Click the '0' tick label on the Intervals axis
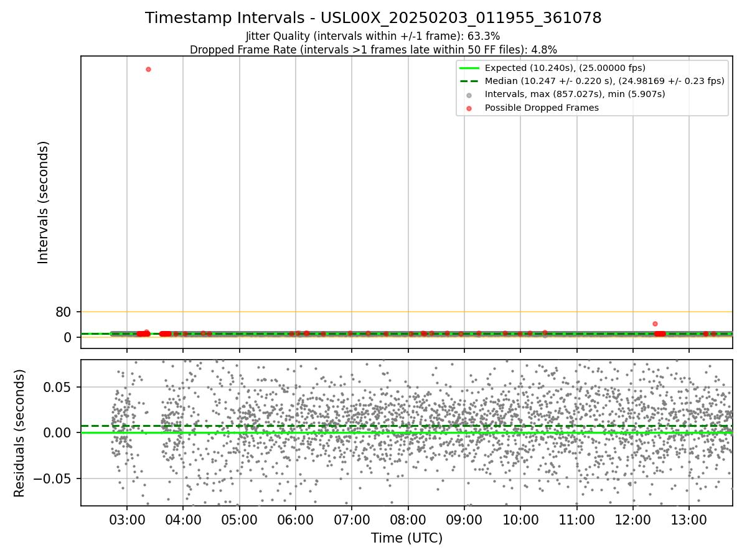Image resolution: width=747 pixels, height=560 pixels. coord(68,337)
